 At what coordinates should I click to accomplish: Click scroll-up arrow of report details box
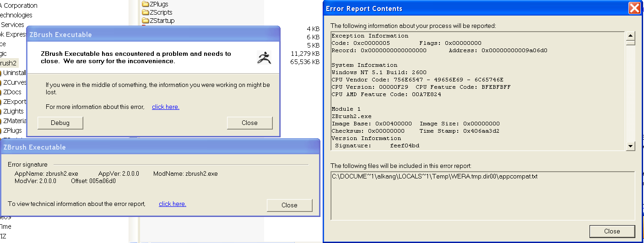[631, 36]
